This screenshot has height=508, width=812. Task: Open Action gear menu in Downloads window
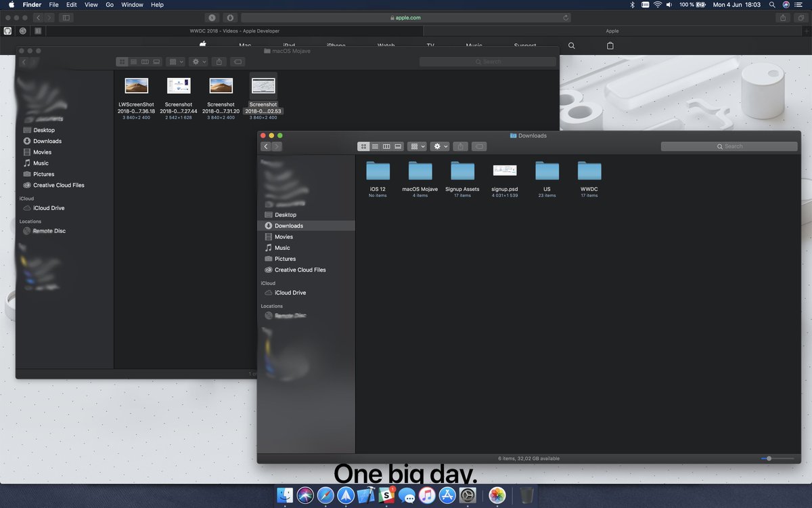click(x=439, y=146)
